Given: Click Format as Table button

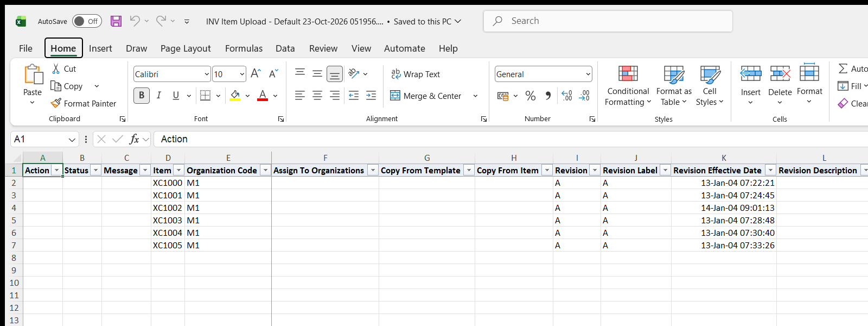Looking at the screenshot, I should point(674,86).
